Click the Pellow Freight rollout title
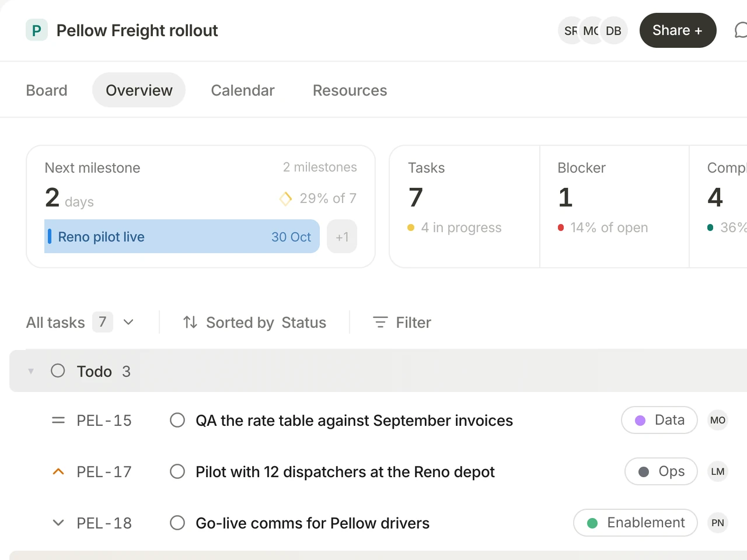 point(137,30)
